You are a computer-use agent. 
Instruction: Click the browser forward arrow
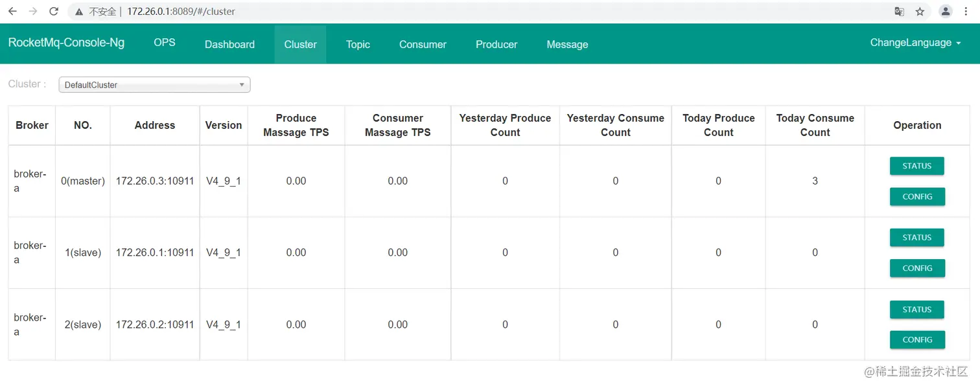click(x=33, y=12)
